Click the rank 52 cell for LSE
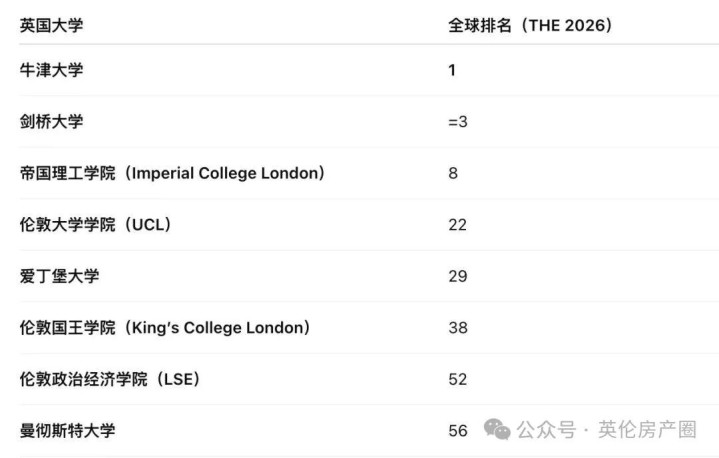Screen dimensions: 719x458 click(457, 379)
